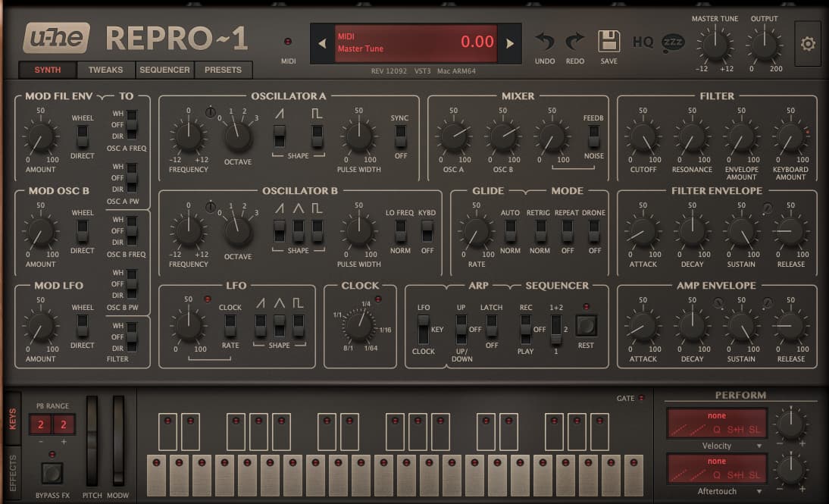The width and height of the screenshot is (829, 504).
Task: Toggle the RETRIG mode switch
Action: pyautogui.click(x=540, y=230)
